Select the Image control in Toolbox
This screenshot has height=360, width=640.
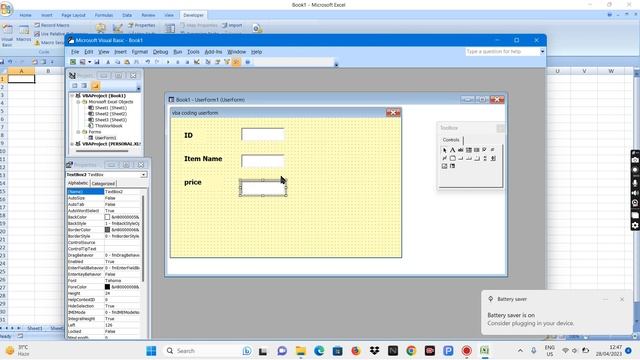pos(444,166)
